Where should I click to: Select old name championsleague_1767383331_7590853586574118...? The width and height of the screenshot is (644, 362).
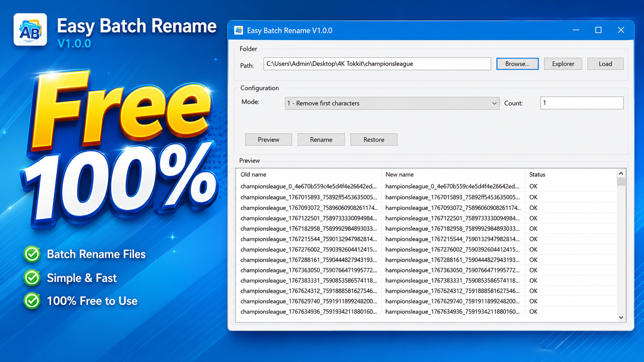coord(309,280)
